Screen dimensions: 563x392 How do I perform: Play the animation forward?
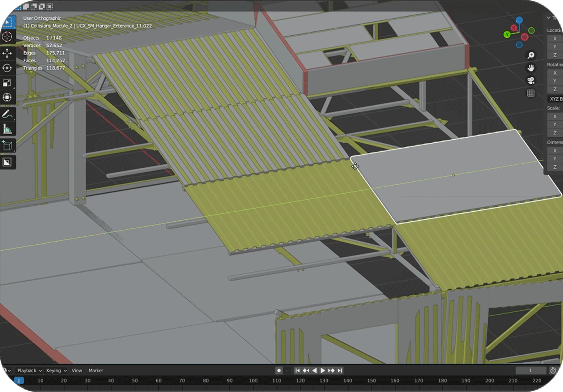pos(323,370)
